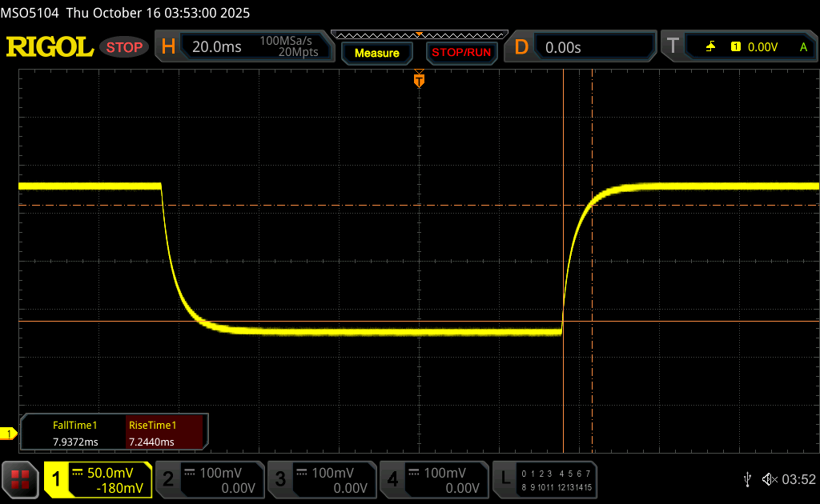The height and width of the screenshot is (504, 820).
Task: Open the Measure menu
Action: [x=376, y=53]
